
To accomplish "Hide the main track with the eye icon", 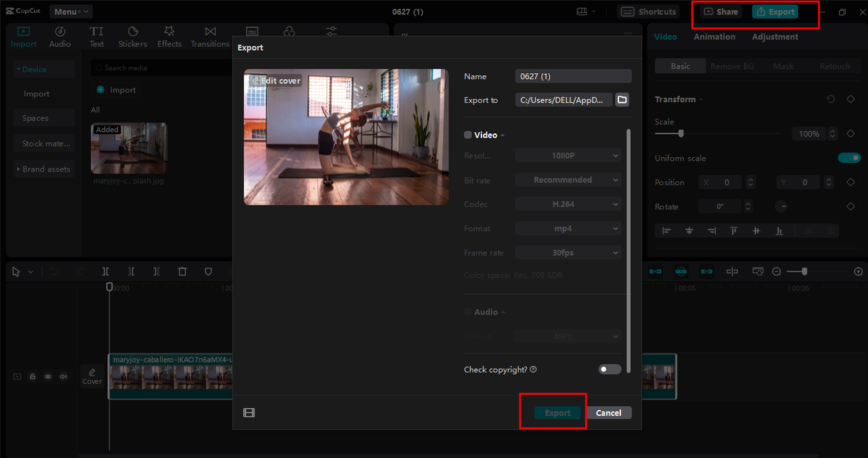I will (48, 376).
